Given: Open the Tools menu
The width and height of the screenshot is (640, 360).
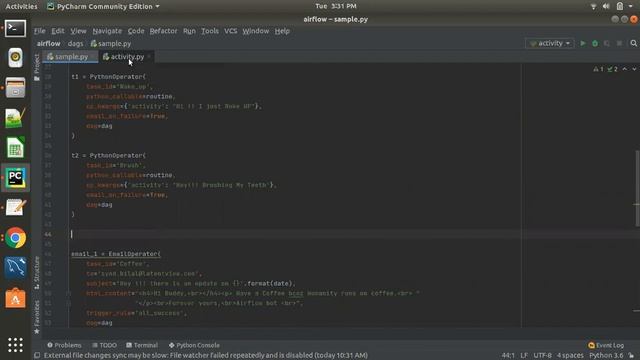Looking at the screenshot, I should coord(210,31).
